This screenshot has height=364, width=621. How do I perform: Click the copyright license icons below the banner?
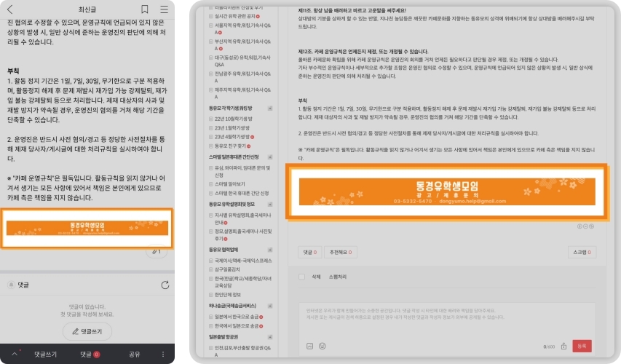point(585,226)
